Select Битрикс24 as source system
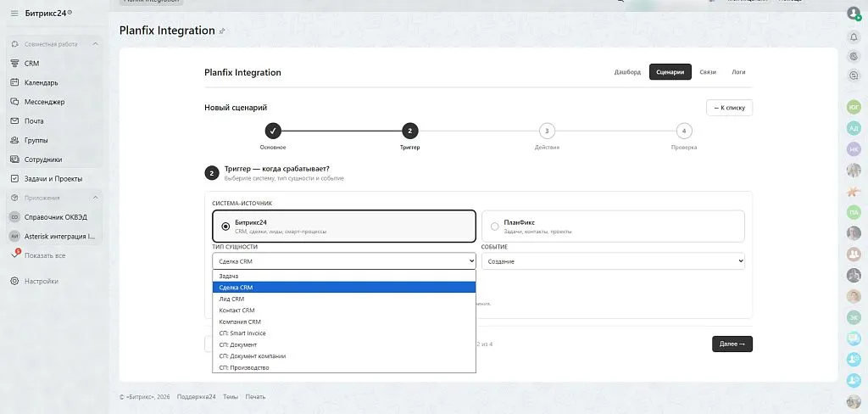 pos(344,227)
